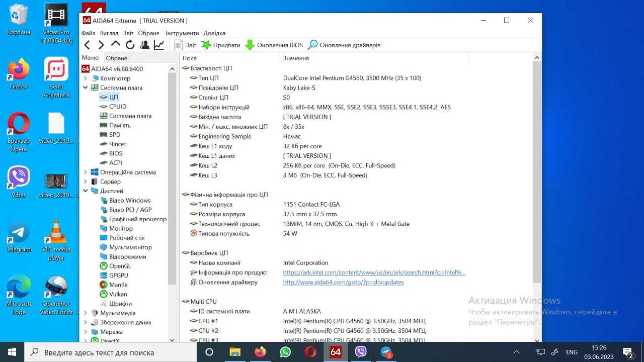
Task: Collapse the Дисплей tree node
Action: click(x=86, y=191)
